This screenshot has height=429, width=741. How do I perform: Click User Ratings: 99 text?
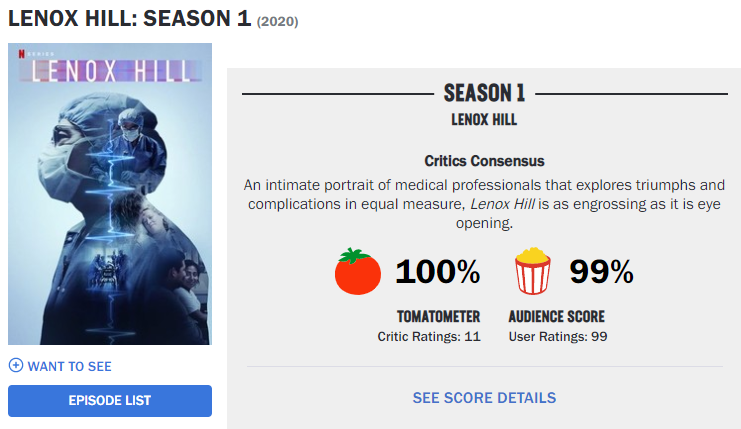(558, 336)
